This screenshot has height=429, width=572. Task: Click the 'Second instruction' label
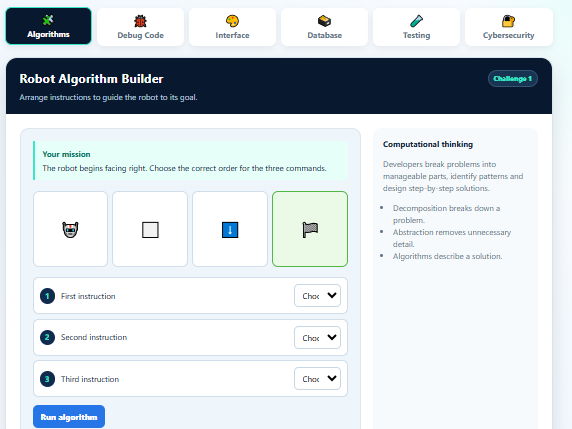coord(94,337)
